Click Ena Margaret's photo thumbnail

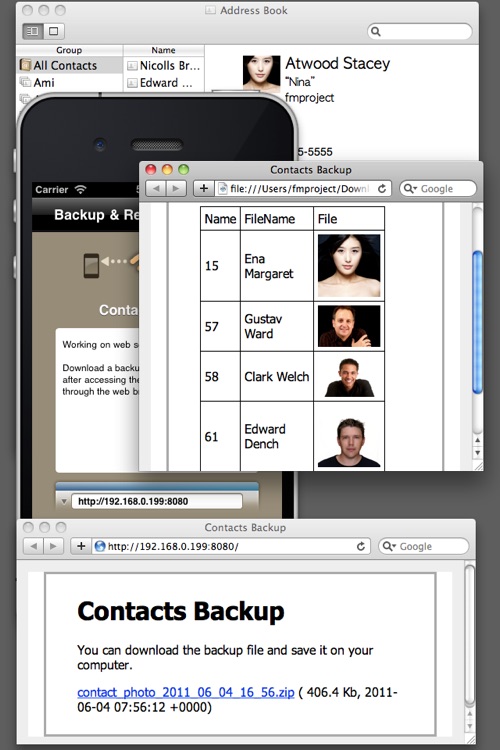pos(349,265)
